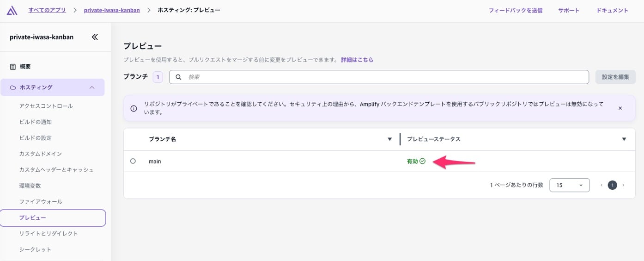The height and width of the screenshot is (261, 644).
Task: Click 設定を編集 button
Action: [615, 77]
